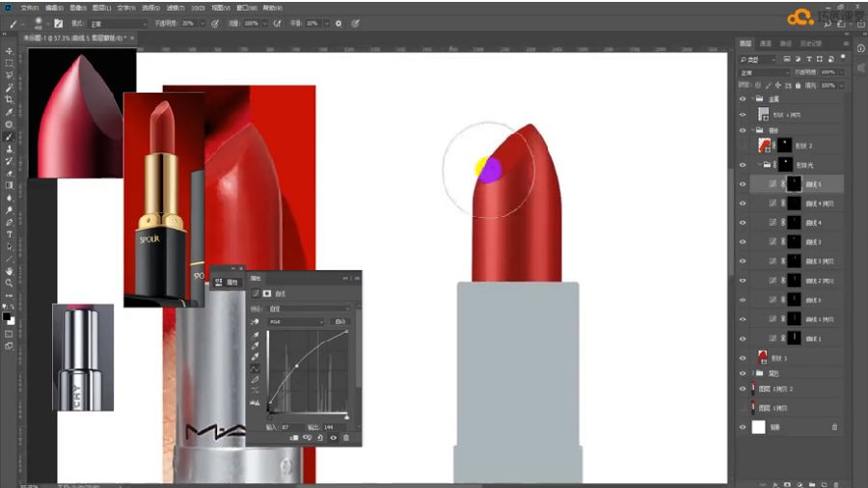This screenshot has width=868, height=488.
Task: Select the Crop tool
Action: pyautogui.click(x=9, y=99)
